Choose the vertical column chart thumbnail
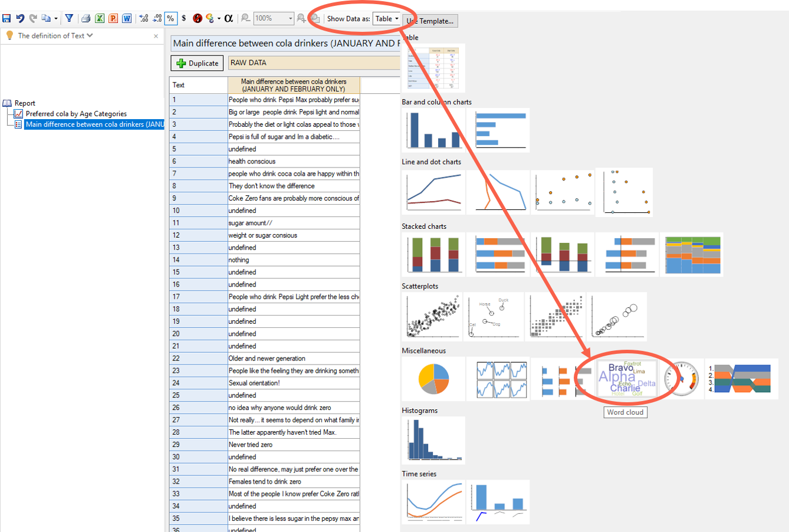Viewport: 789px width, 532px height. pos(433,130)
